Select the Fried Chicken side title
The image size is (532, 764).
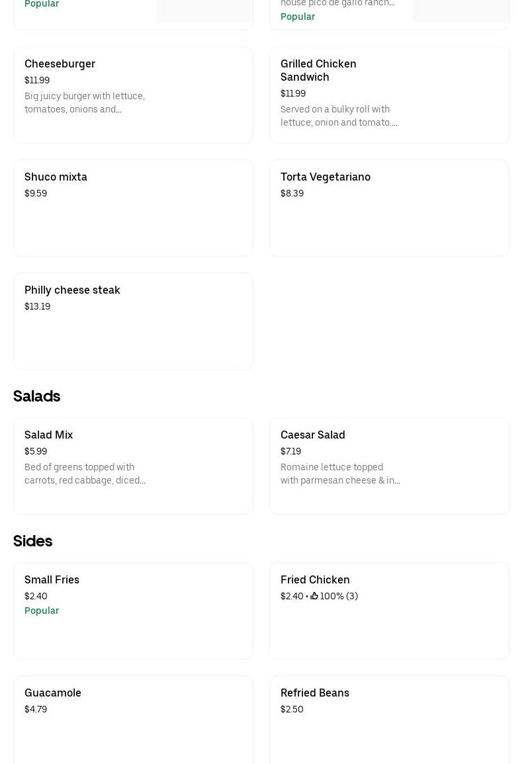pyautogui.click(x=315, y=579)
